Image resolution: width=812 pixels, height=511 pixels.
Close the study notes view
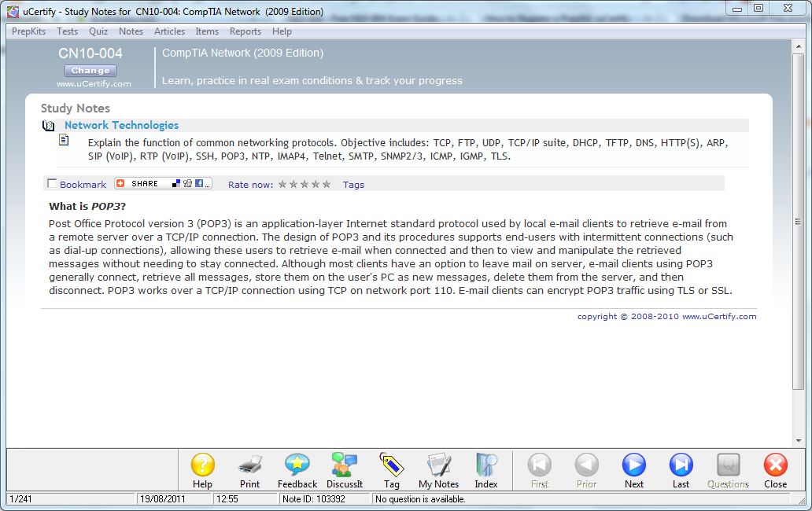point(775,470)
